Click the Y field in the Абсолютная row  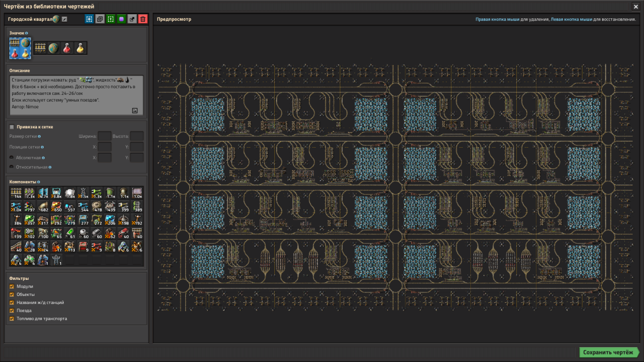[137, 157]
